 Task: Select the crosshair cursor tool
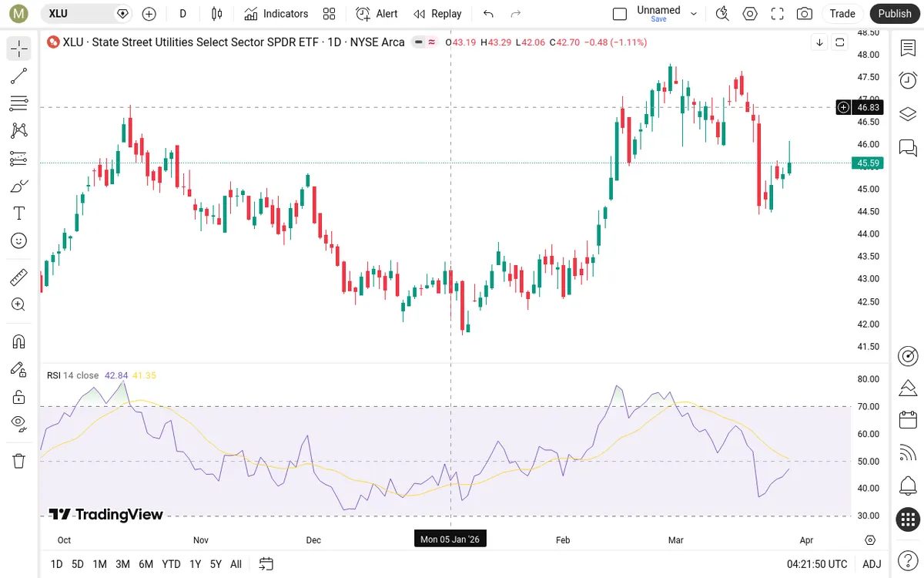(x=18, y=49)
